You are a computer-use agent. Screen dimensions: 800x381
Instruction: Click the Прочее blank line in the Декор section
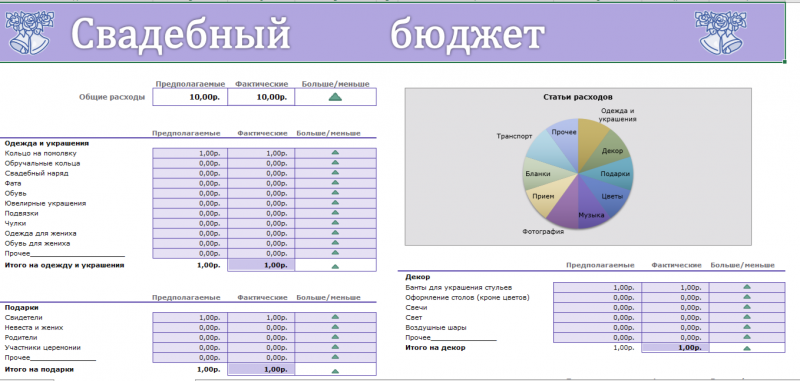pos(451,338)
